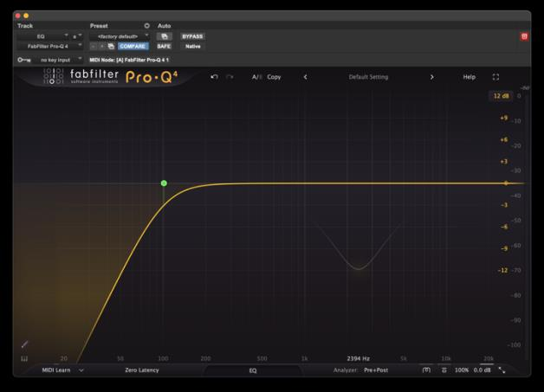
Task: Open the plug-in automation enable icon
Action: tap(165, 36)
